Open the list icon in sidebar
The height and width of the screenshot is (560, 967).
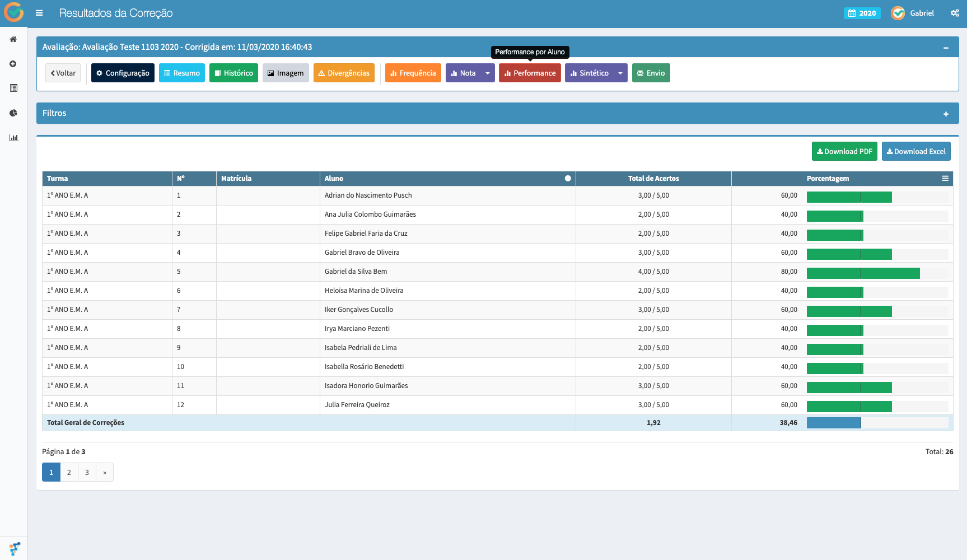(x=13, y=88)
